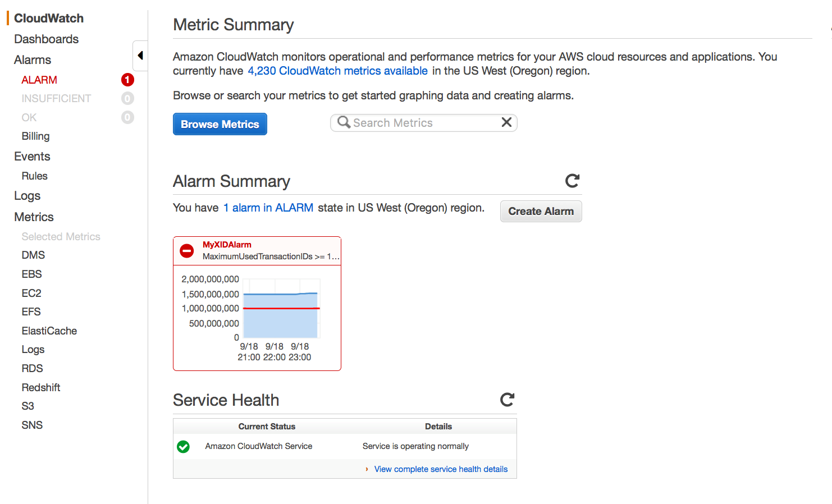Screen dimensions: 832x504
Task: Click the magnifier icon in Search Metrics
Action: (x=344, y=122)
